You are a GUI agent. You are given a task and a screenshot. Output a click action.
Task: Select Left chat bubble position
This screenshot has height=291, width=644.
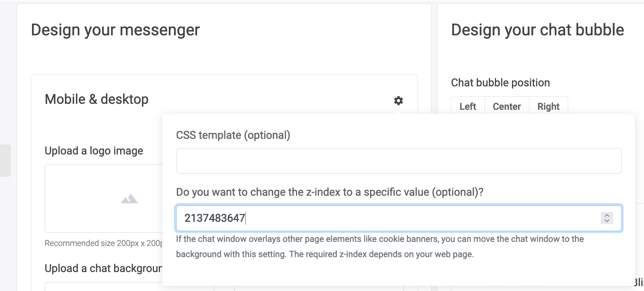[467, 106]
